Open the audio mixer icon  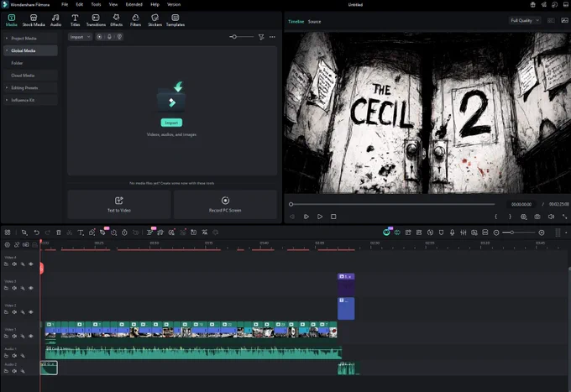463,233
